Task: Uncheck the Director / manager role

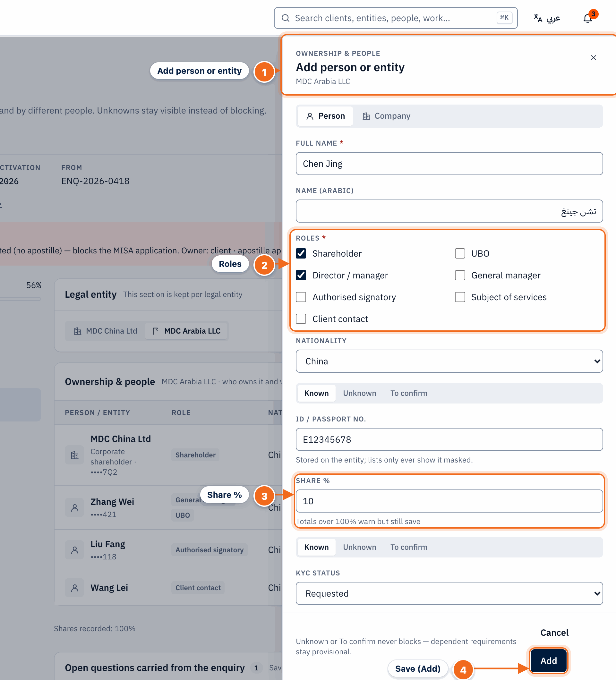Action: point(301,275)
